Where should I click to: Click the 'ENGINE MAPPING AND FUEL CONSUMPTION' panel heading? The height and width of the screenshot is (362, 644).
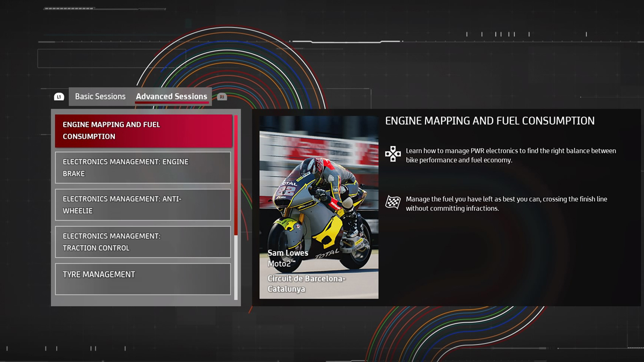coord(489,121)
